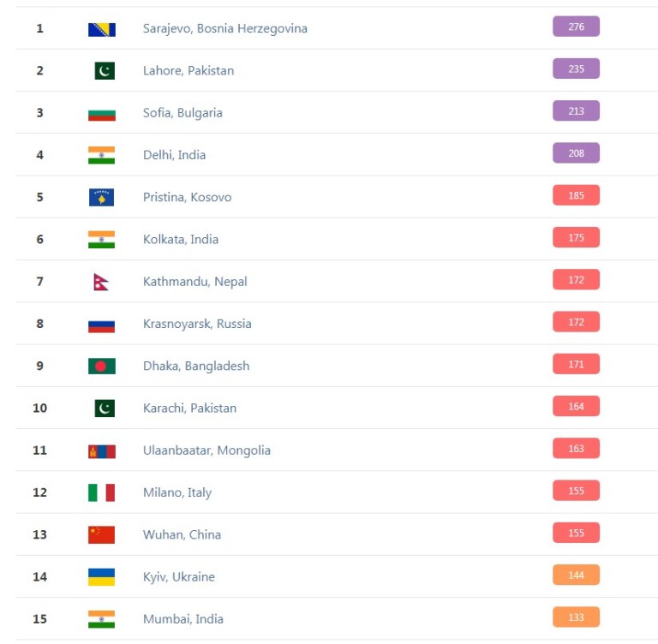658x644 pixels.
Task: Click the Bulgaria flag icon
Action: pos(101,113)
